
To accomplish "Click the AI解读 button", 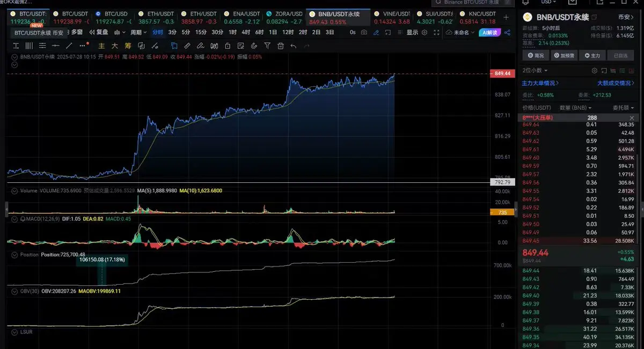I will (489, 32).
